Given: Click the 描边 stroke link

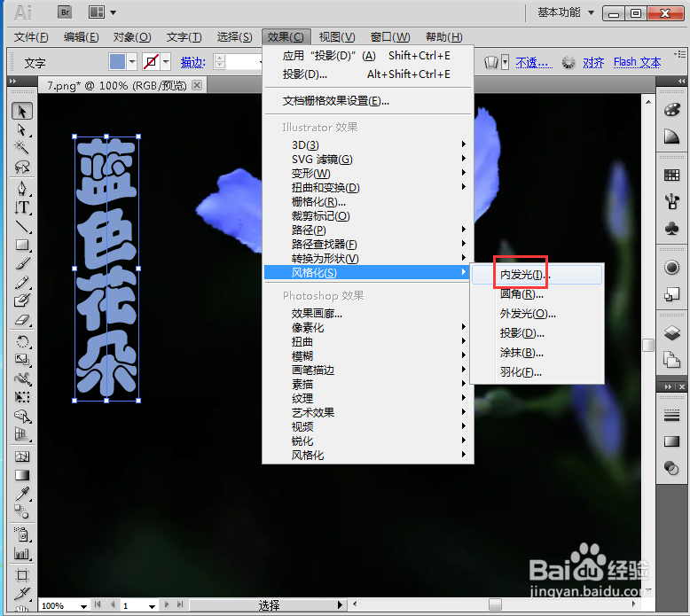Looking at the screenshot, I should tap(192, 62).
